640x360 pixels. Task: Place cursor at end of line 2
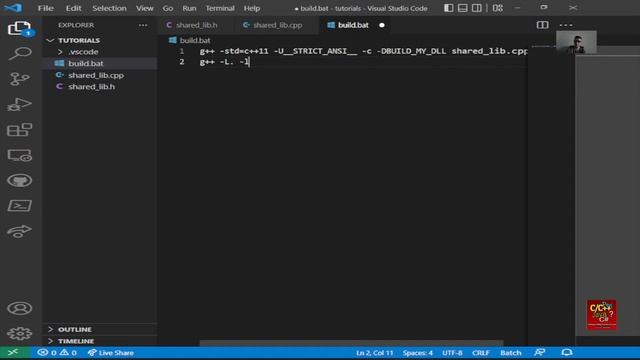click(249, 62)
